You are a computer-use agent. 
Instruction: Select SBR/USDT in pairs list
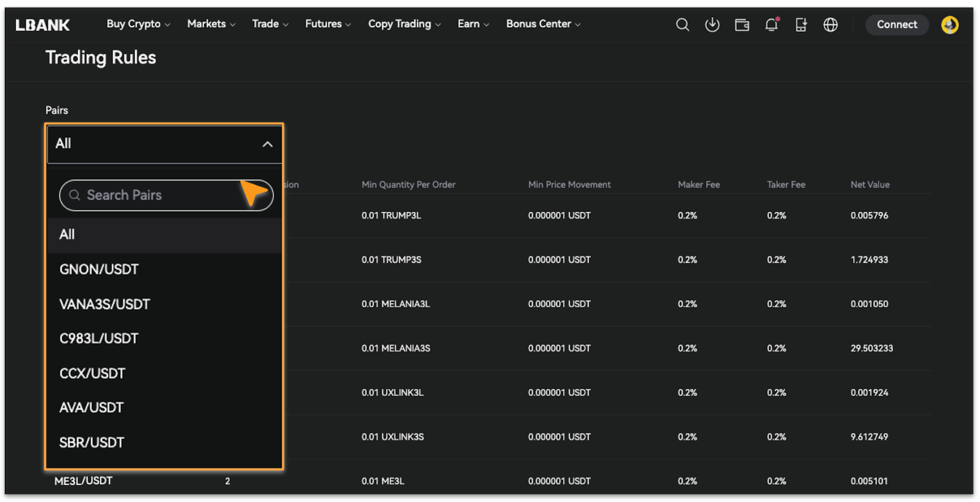[x=164, y=443]
